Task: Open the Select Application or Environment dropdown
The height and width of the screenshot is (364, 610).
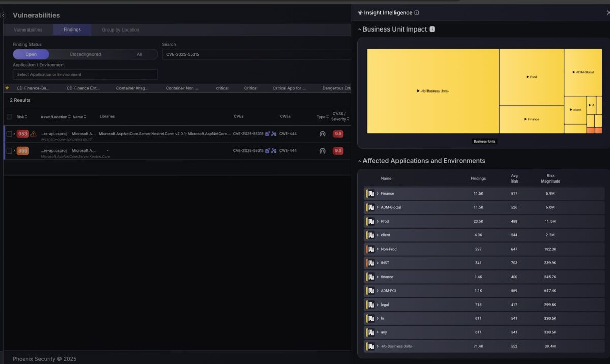Action: [85, 75]
